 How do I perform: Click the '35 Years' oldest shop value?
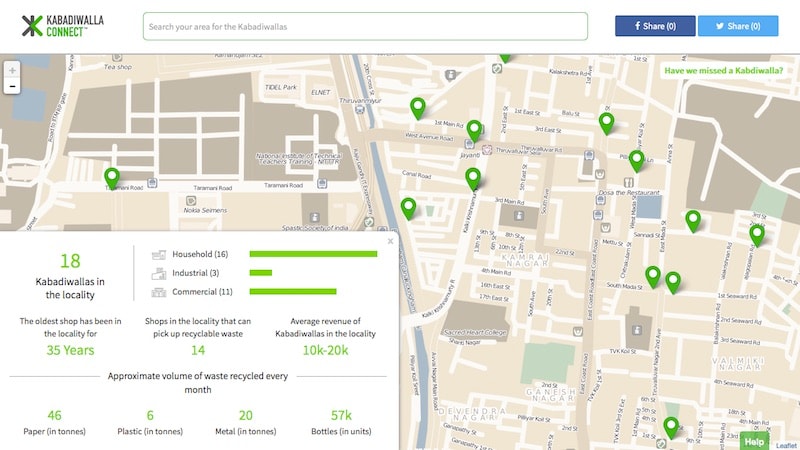pos(70,350)
